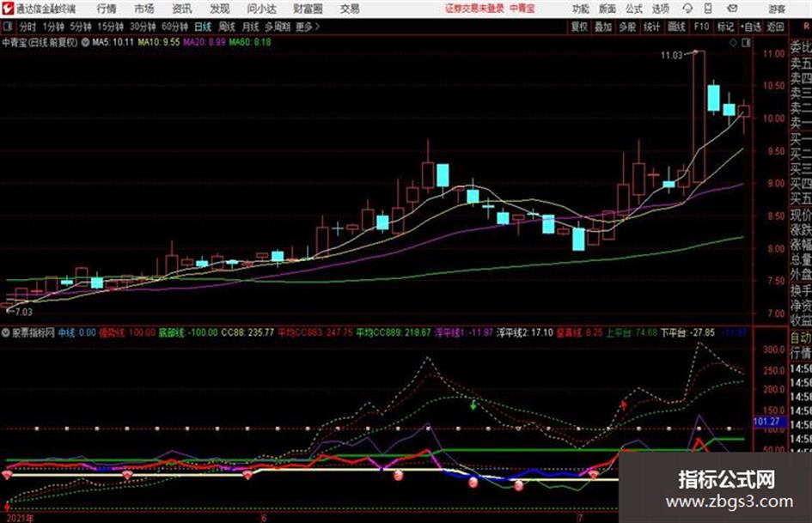The height and width of the screenshot is (523, 812).
Task: Open the 选项 menu
Action: (x=661, y=9)
